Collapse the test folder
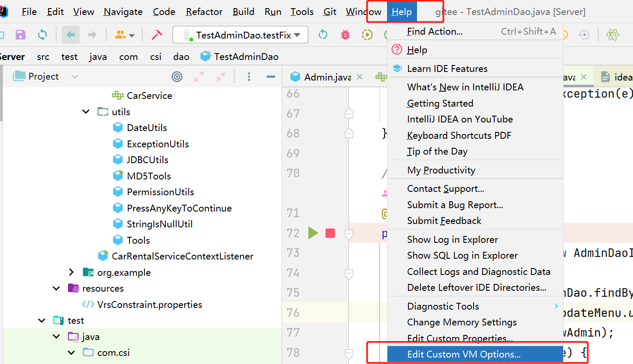 (x=42, y=320)
